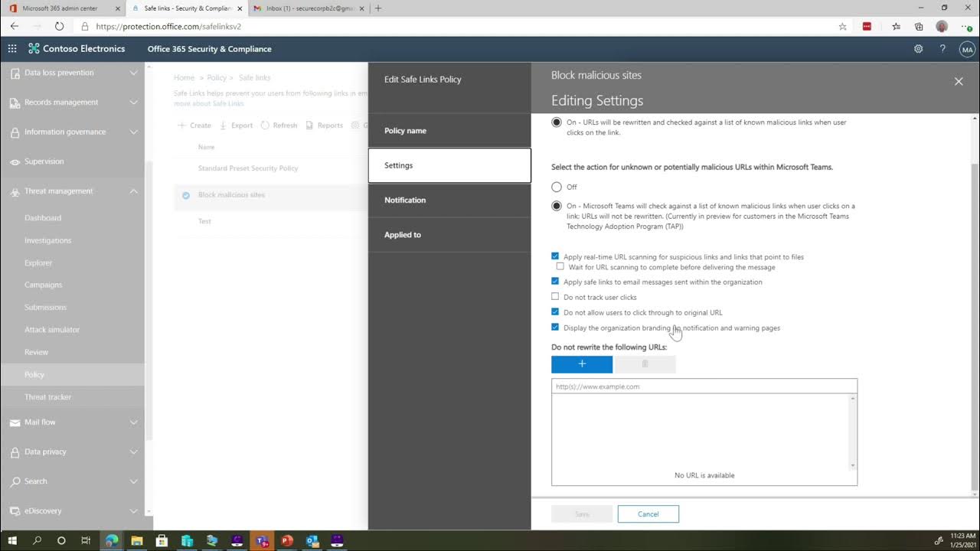Close the Editing Settings panel

point(959,81)
